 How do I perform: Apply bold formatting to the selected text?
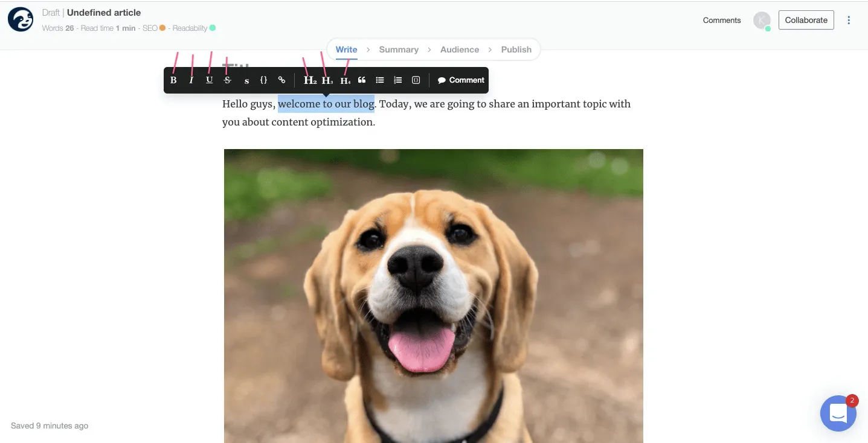click(173, 80)
